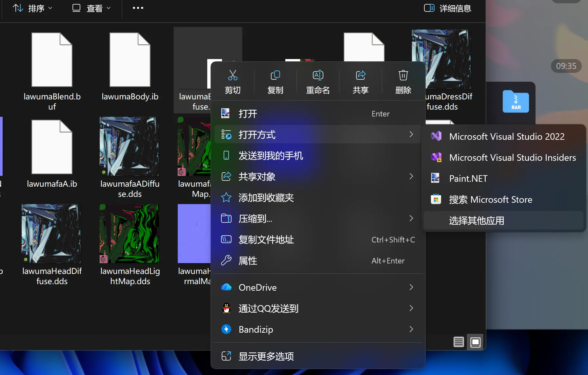The height and width of the screenshot is (375, 588).
Task: Open the 排序 sort dropdown
Action: coord(32,8)
